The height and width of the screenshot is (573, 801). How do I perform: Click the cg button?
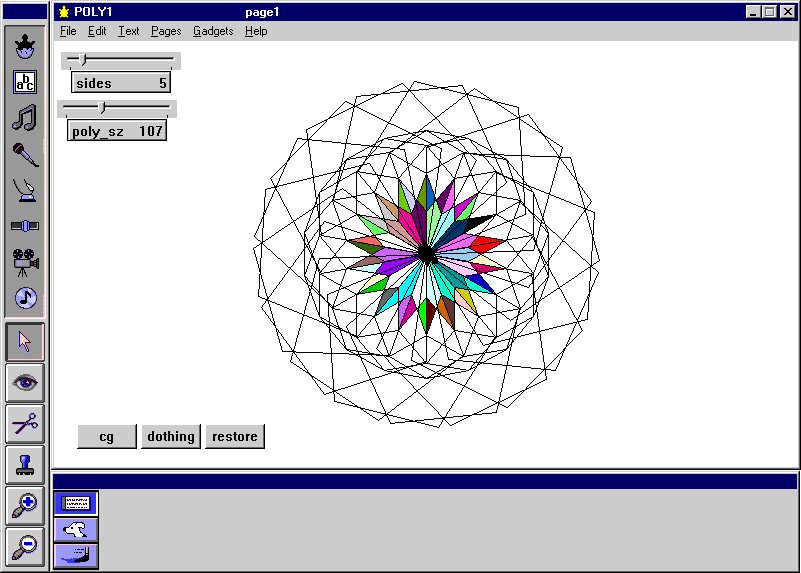tap(107, 437)
